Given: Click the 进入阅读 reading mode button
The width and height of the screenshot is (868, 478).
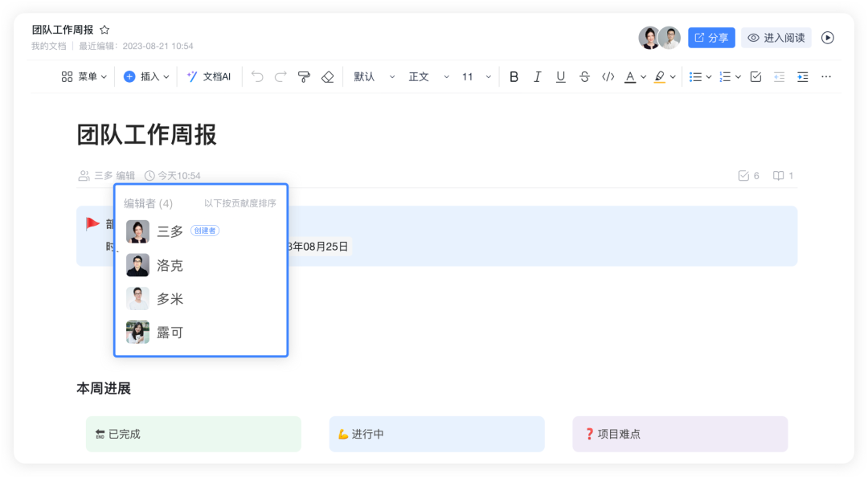Looking at the screenshot, I should point(776,38).
